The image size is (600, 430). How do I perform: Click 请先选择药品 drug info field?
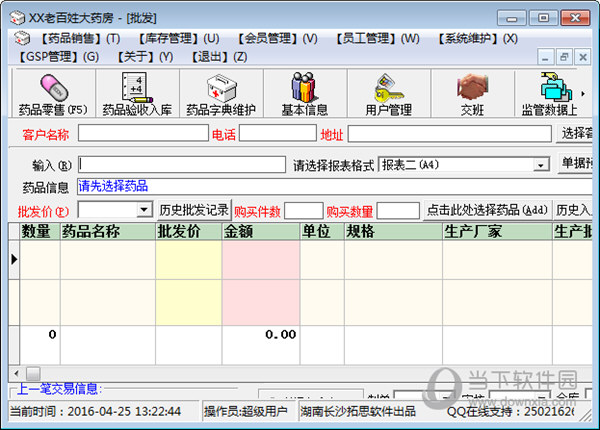335,186
